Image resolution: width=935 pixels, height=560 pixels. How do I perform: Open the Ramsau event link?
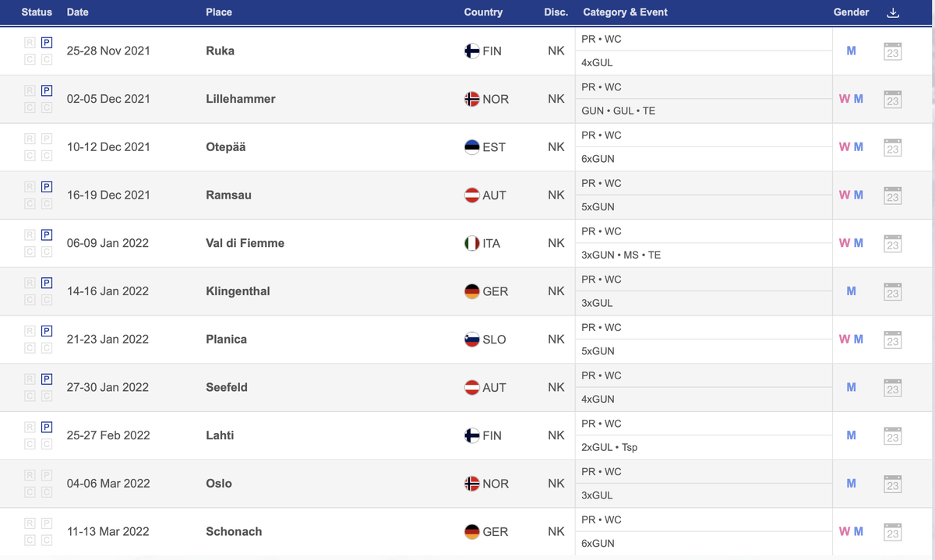[x=228, y=195]
